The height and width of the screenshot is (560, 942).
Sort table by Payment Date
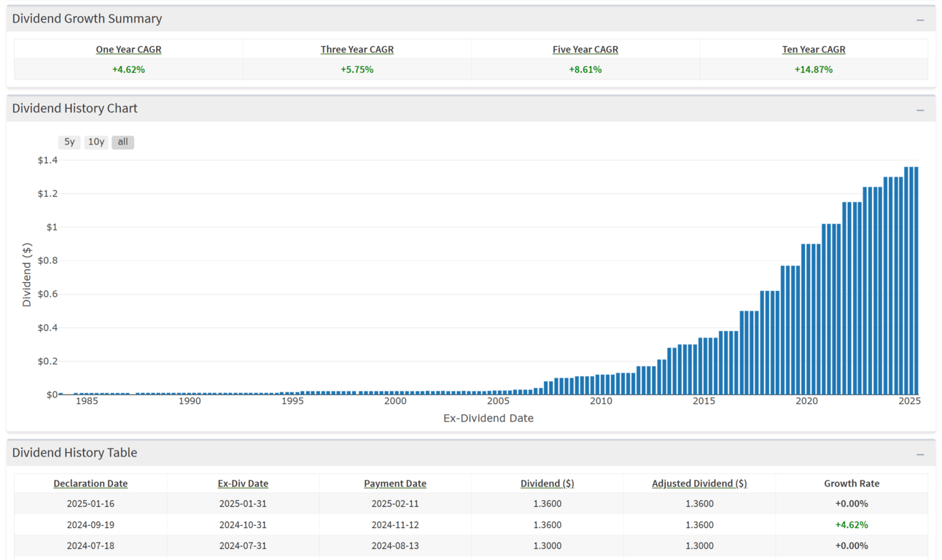point(394,483)
